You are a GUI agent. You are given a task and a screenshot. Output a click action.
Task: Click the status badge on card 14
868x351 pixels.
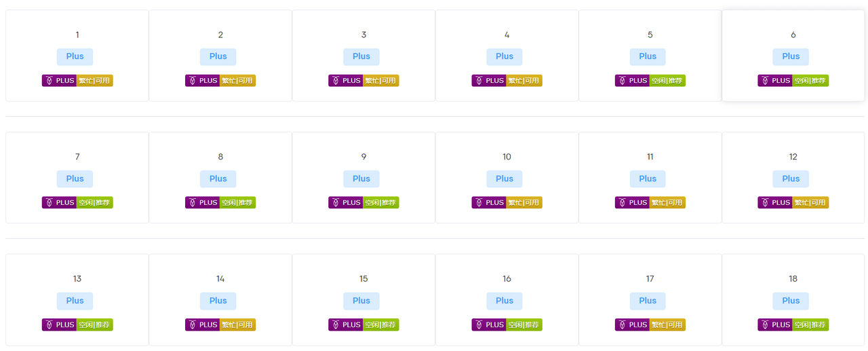pyautogui.click(x=220, y=325)
